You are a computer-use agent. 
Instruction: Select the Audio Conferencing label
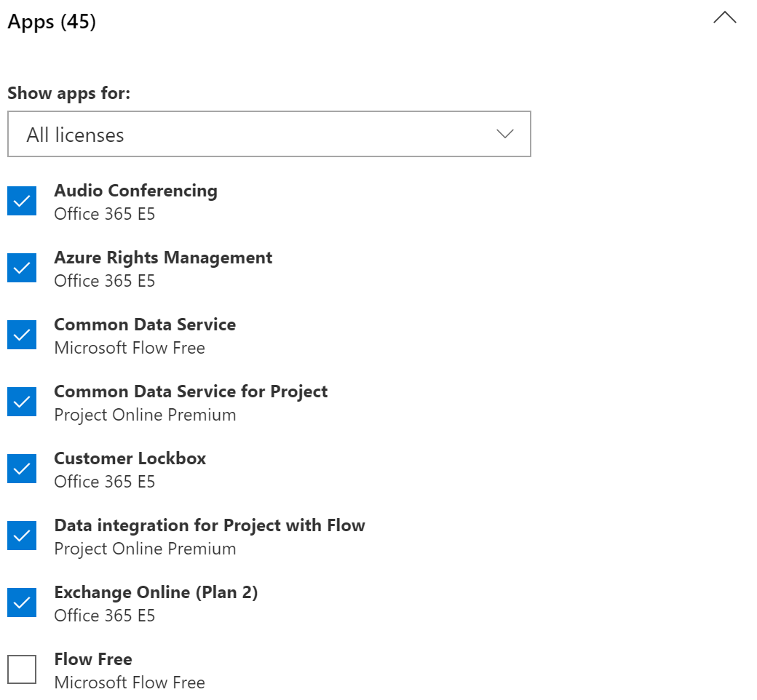point(135,191)
